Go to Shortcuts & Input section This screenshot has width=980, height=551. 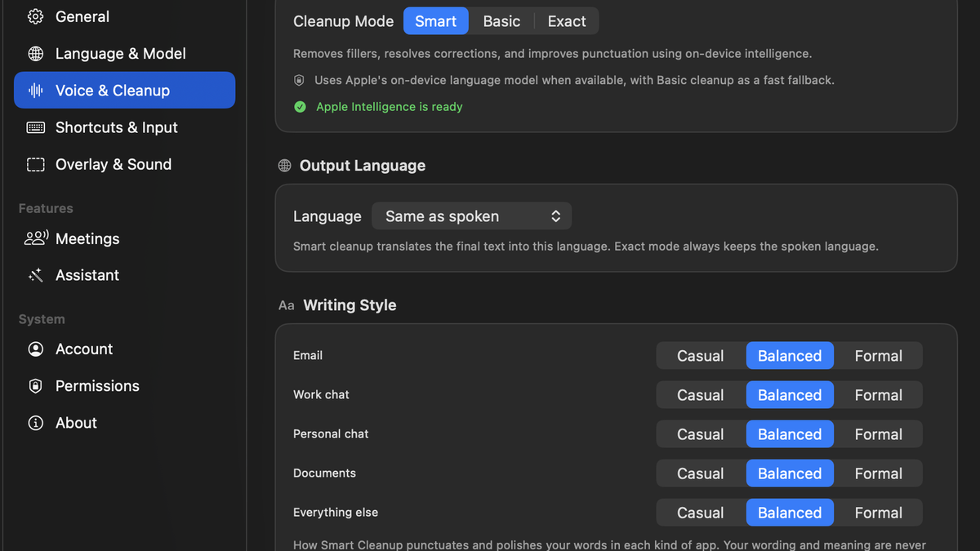coord(124,127)
